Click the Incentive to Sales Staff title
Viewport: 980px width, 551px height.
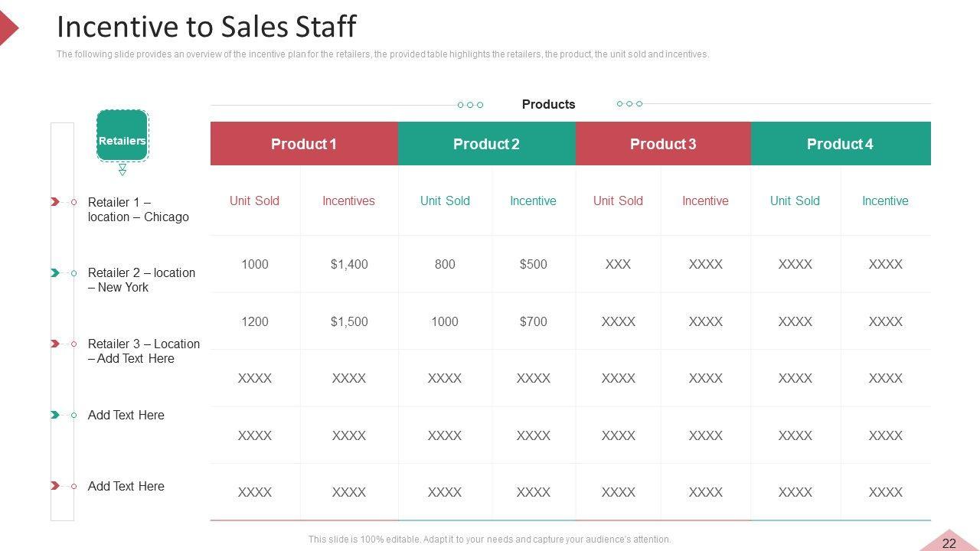click(x=207, y=27)
